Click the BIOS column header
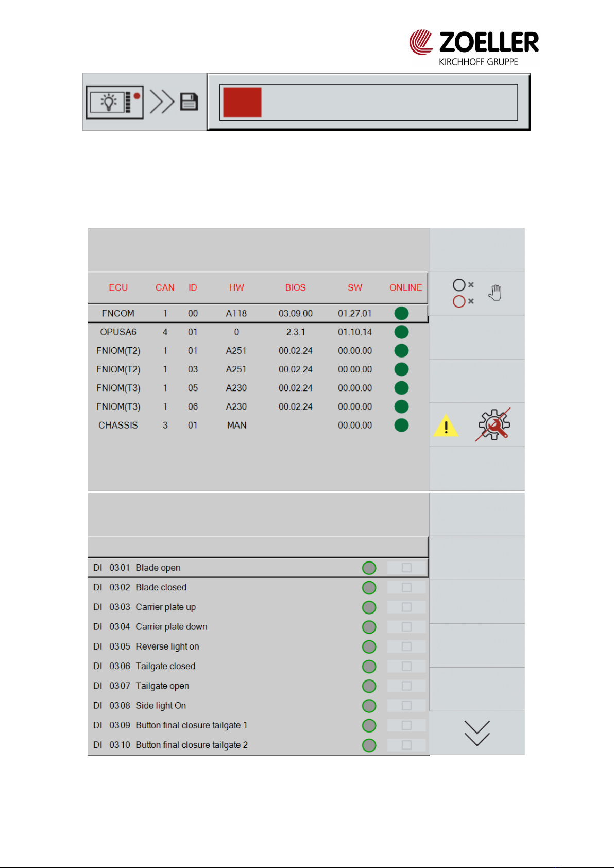Viewport: 614px width, 868px height. pos(295,287)
